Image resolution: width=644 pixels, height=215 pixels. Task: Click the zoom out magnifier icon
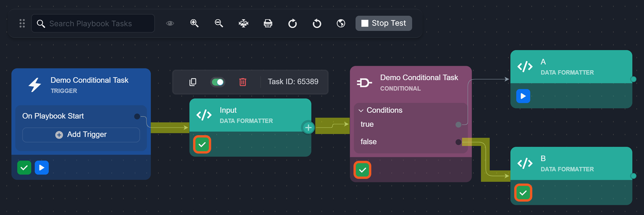point(219,23)
